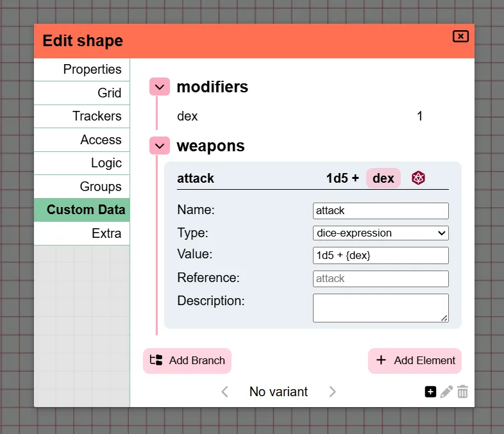The image size is (504, 434).
Task: Roll the attack dice icon
Action: tap(418, 178)
